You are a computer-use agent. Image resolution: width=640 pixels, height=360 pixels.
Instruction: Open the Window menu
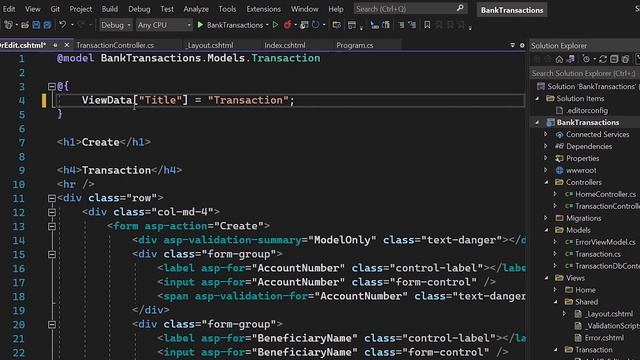coord(304,9)
